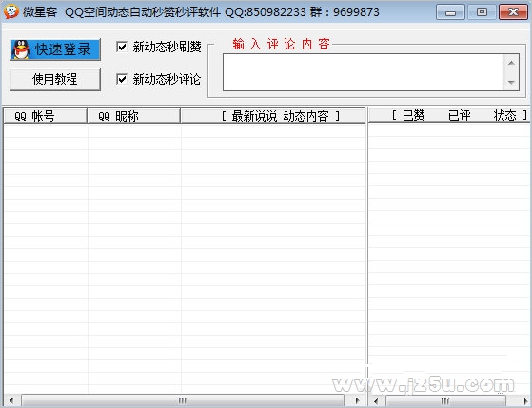
Task: Focus the comment content input box
Action: point(364,72)
